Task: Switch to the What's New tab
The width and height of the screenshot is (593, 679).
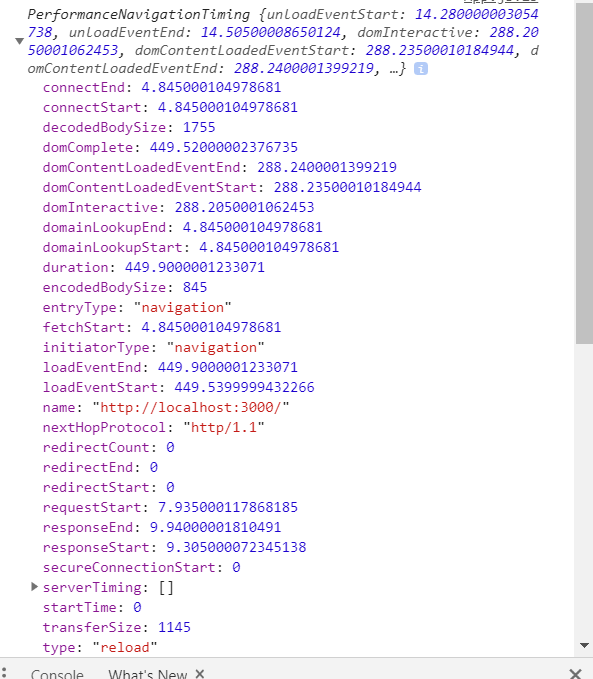Action: tap(147, 674)
